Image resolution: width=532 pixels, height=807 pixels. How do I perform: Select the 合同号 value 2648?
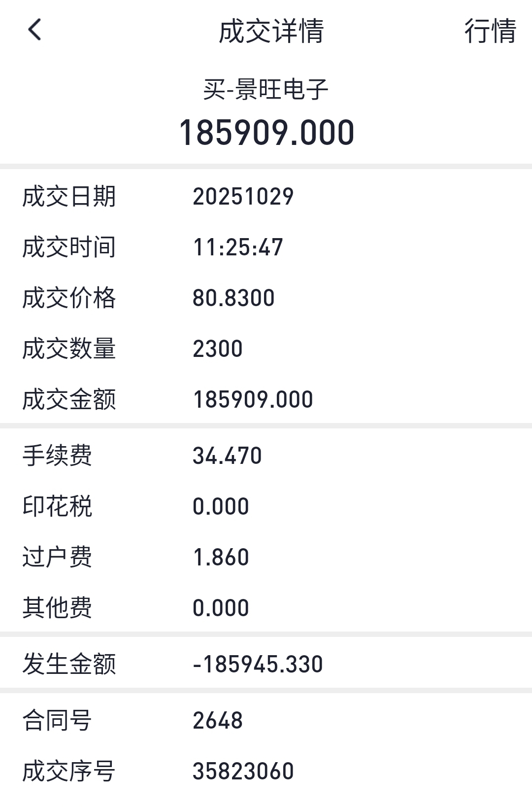(218, 721)
